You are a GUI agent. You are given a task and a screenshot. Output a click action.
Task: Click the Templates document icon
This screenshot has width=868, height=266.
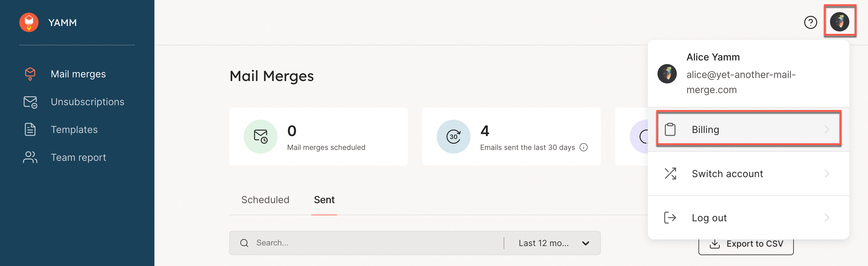click(30, 130)
